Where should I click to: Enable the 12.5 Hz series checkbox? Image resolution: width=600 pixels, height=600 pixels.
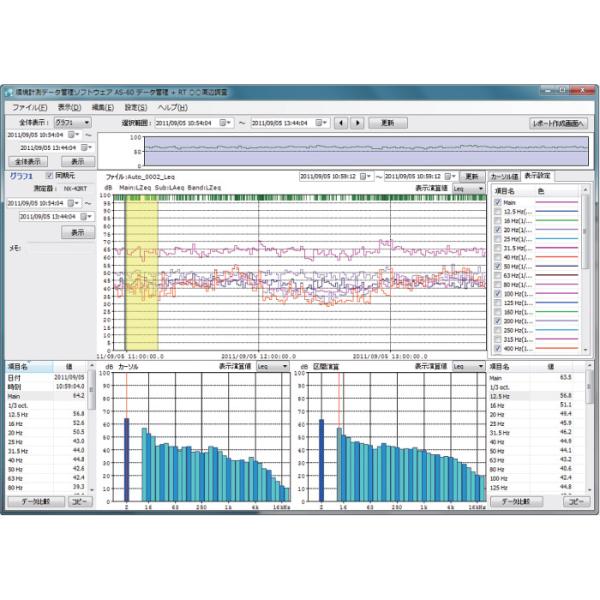[497, 212]
